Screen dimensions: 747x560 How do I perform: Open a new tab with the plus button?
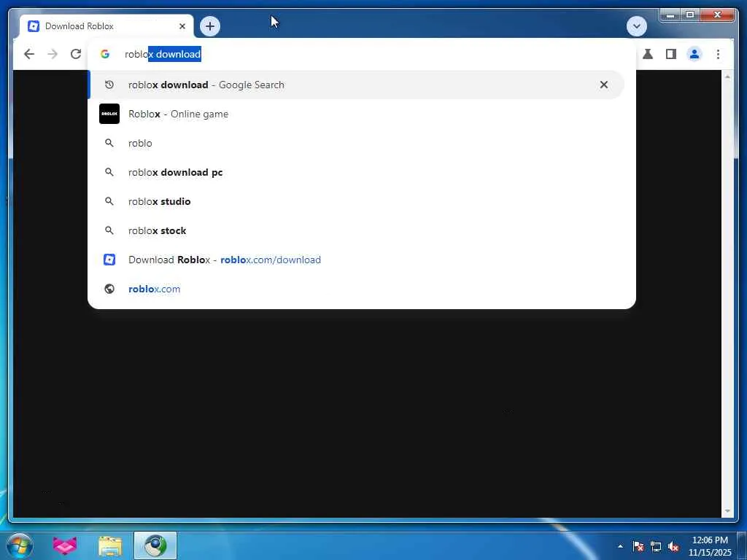click(x=210, y=26)
